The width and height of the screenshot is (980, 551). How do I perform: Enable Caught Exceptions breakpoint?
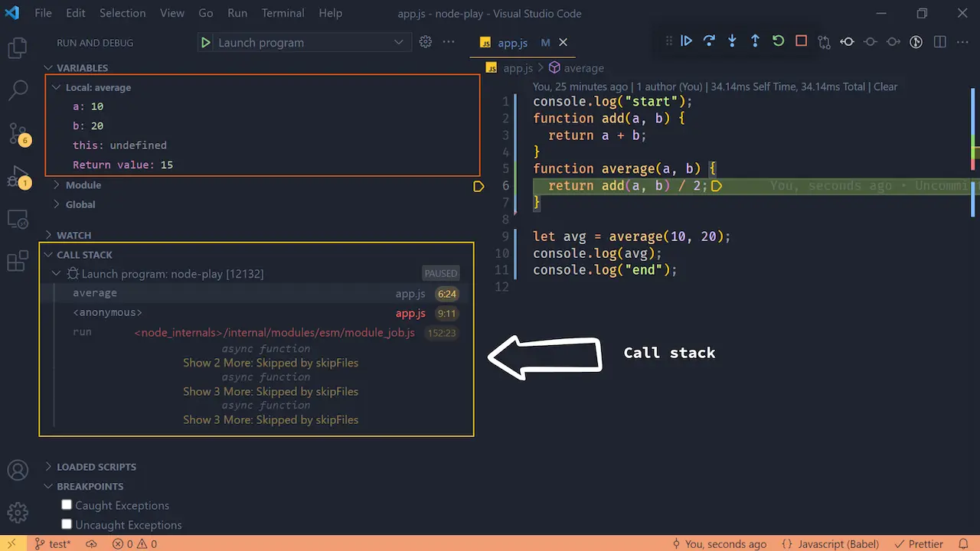tap(67, 505)
